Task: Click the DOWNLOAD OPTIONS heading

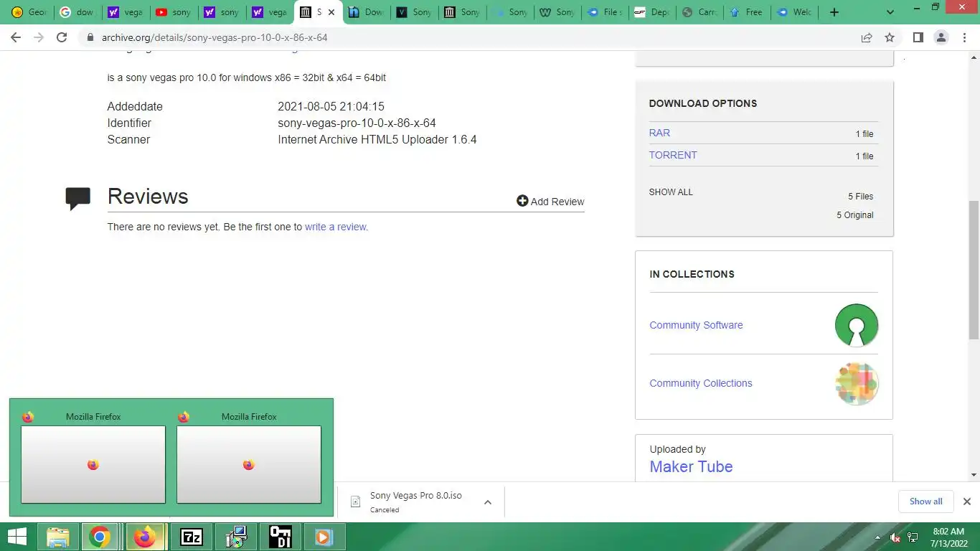Action: tap(703, 103)
